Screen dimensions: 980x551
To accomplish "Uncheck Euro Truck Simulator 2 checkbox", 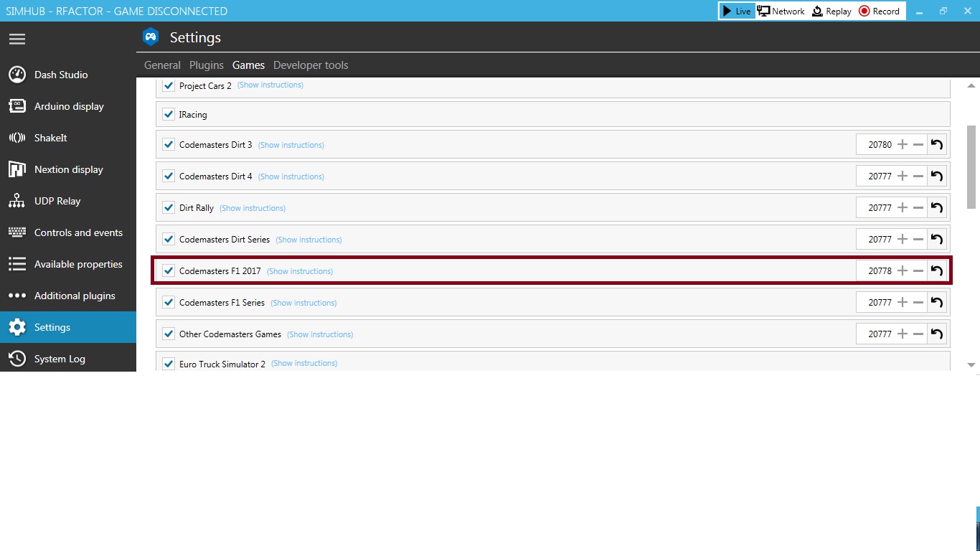I will click(169, 364).
